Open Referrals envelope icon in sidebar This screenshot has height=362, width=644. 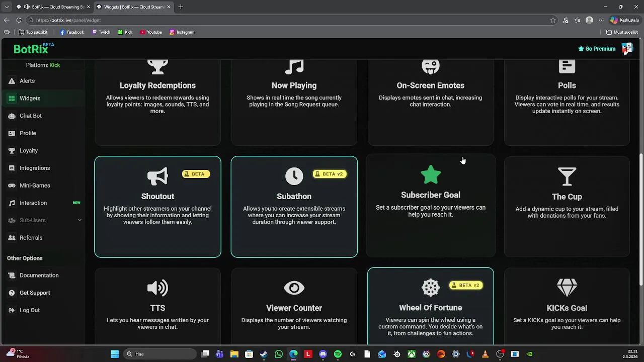(x=12, y=238)
